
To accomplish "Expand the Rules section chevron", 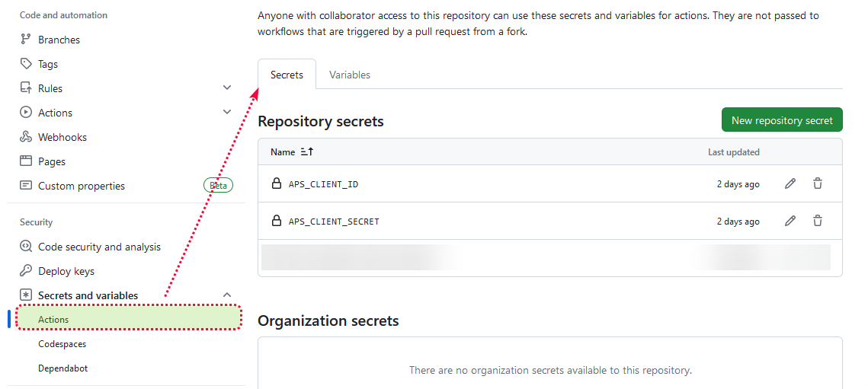I will tap(227, 88).
